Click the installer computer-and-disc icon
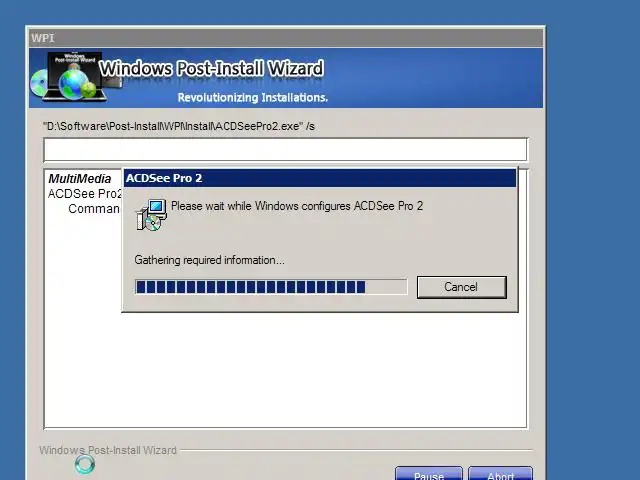 click(x=151, y=215)
